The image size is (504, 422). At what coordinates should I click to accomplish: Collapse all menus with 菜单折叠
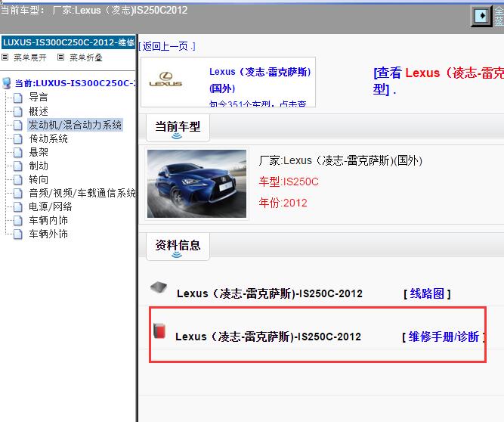click(x=86, y=57)
